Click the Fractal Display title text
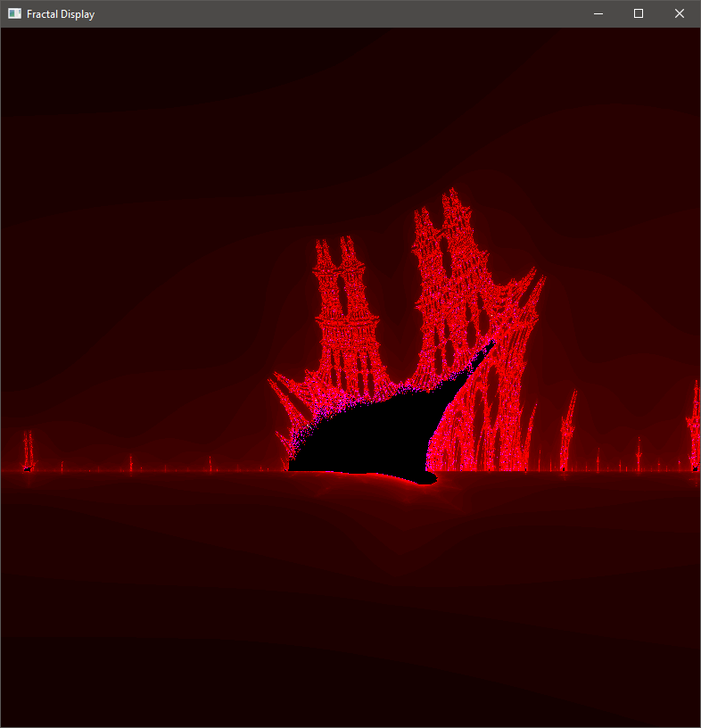The height and width of the screenshot is (728, 701). coord(61,14)
